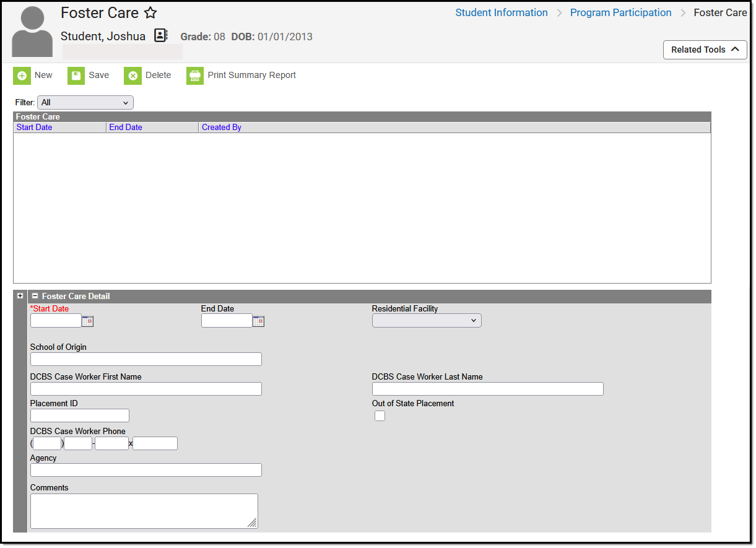Create a new foster care record with New icon
756x548 pixels.
[x=22, y=75]
